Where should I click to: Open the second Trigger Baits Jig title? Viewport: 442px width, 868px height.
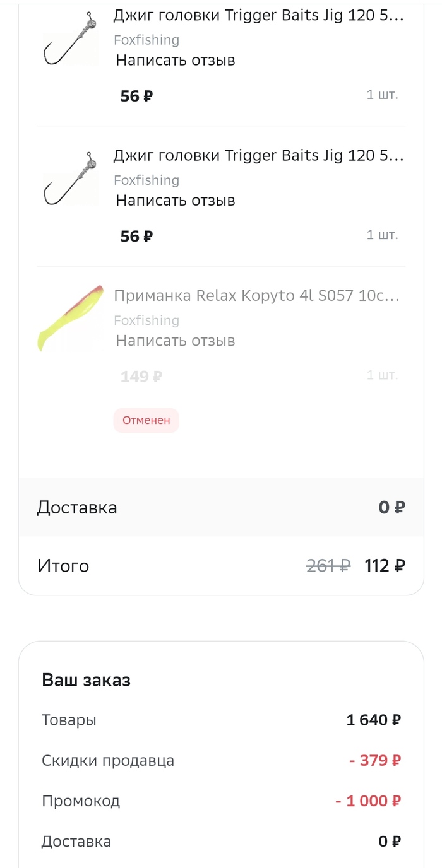(x=258, y=156)
